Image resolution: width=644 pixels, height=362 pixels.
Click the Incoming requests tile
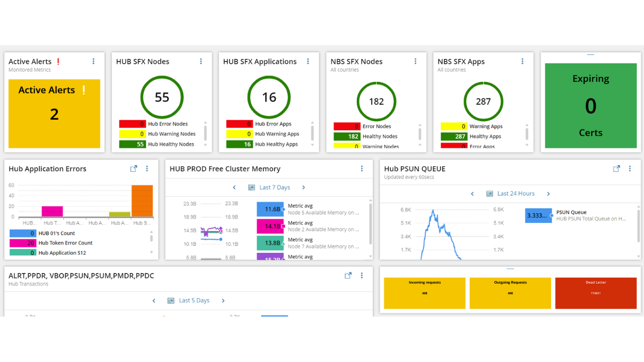pyautogui.click(x=425, y=293)
